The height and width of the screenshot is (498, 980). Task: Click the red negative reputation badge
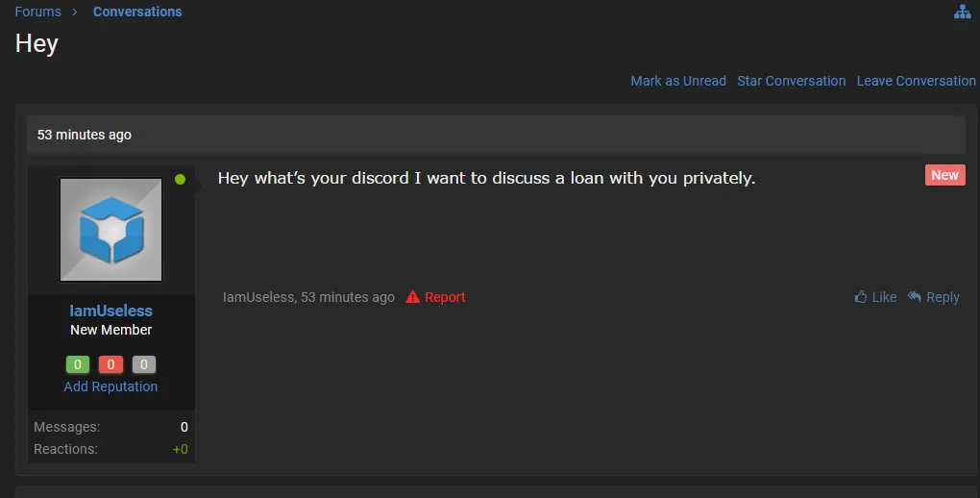(x=110, y=364)
